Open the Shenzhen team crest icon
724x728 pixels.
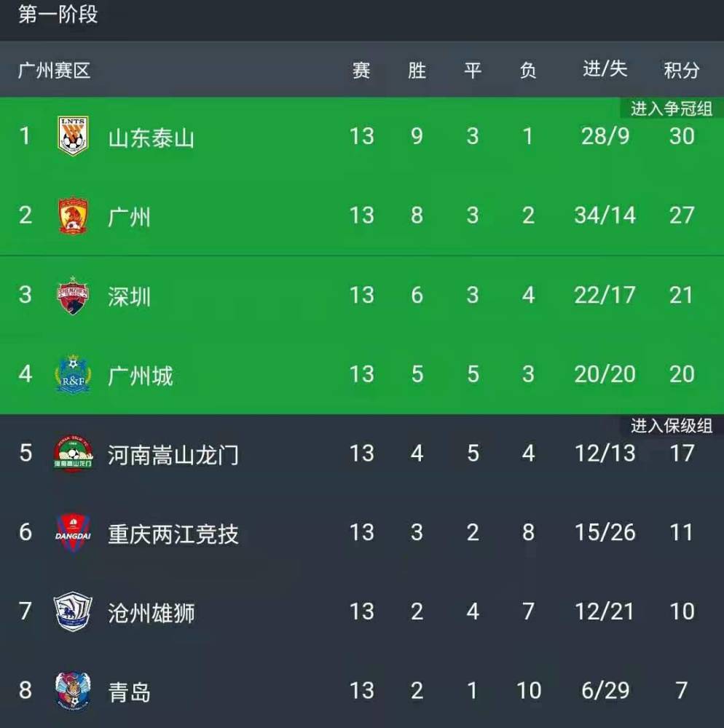point(72,296)
